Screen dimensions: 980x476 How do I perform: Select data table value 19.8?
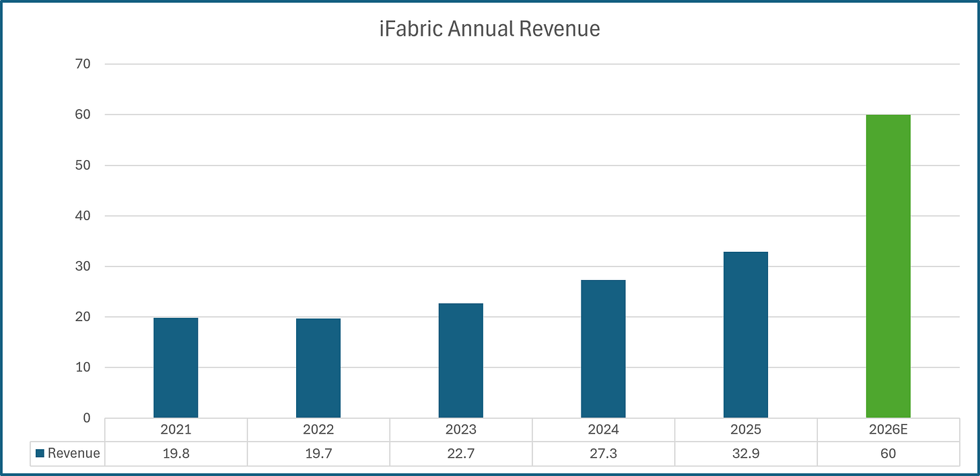(x=176, y=454)
